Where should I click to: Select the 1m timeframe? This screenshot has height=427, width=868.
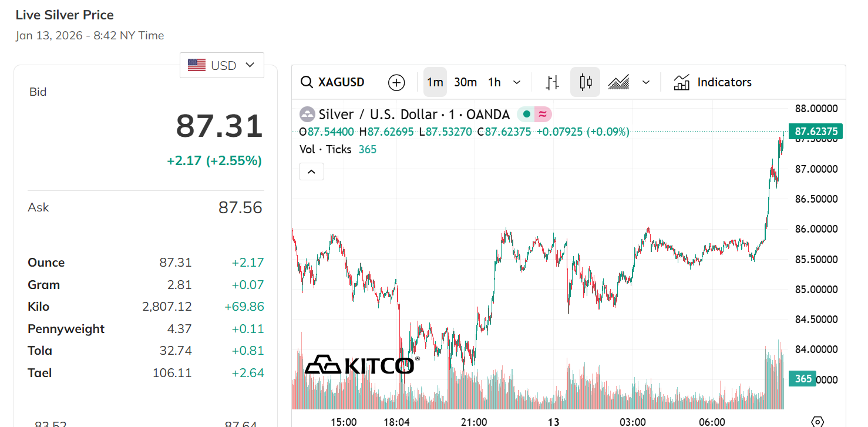(435, 82)
